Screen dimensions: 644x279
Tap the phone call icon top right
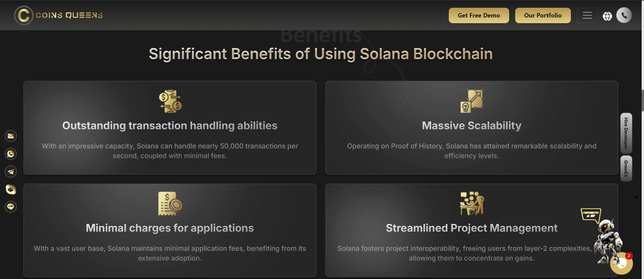(x=624, y=15)
